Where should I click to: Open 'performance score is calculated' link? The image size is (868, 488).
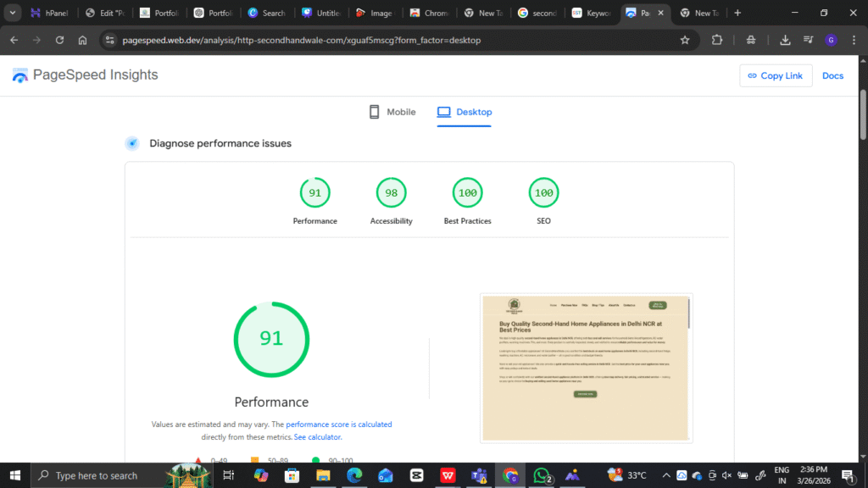pos(338,424)
